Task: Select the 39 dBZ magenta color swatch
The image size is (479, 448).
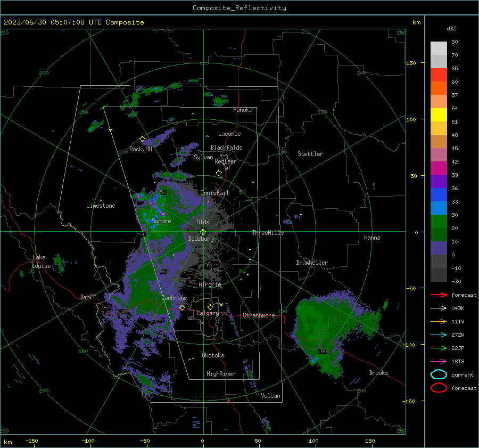Action: tap(439, 168)
